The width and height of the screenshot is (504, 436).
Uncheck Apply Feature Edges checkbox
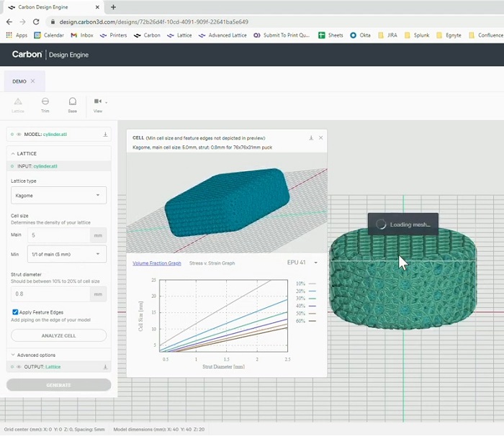click(16, 312)
